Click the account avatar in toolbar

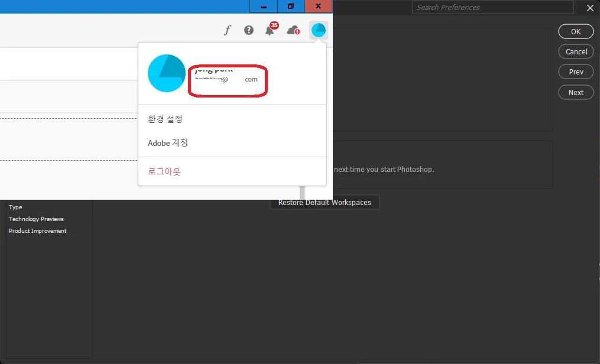319,30
